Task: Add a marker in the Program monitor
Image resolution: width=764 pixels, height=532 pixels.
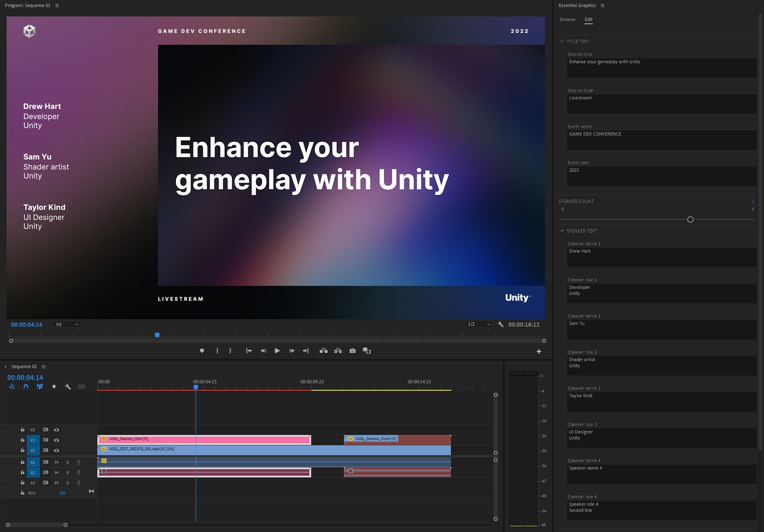Action: tap(202, 351)
